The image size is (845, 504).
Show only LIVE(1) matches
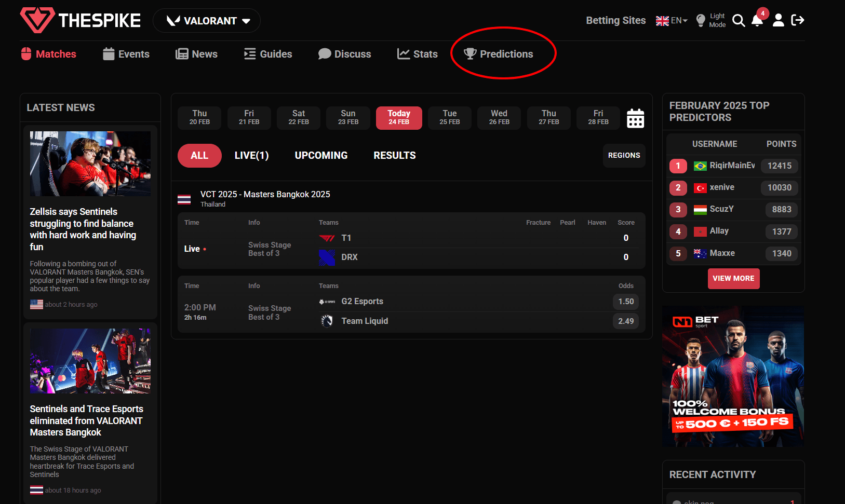click(251, 156)
